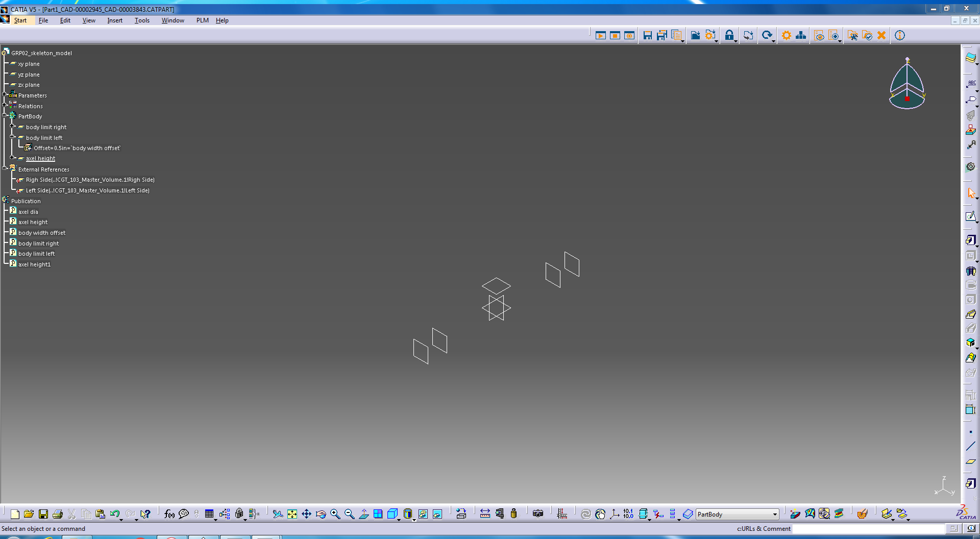Click the URLs & Comment input field
This screenshot has height=539, width=980.
pyautogui.click(x=868, y=529)
